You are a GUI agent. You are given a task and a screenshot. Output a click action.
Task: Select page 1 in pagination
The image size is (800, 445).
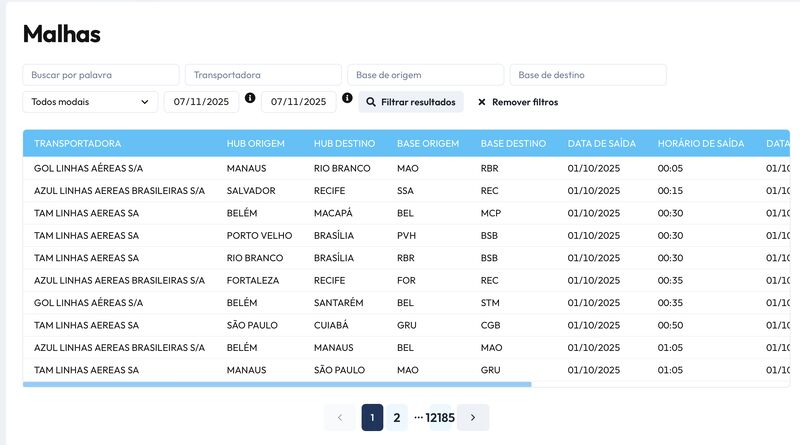click(x=372, y=417)
